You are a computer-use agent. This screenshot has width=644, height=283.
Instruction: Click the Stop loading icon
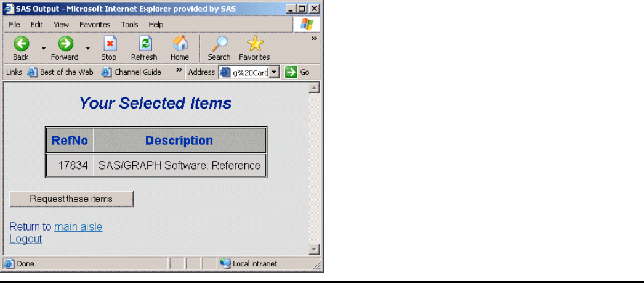tap(109, 44)
